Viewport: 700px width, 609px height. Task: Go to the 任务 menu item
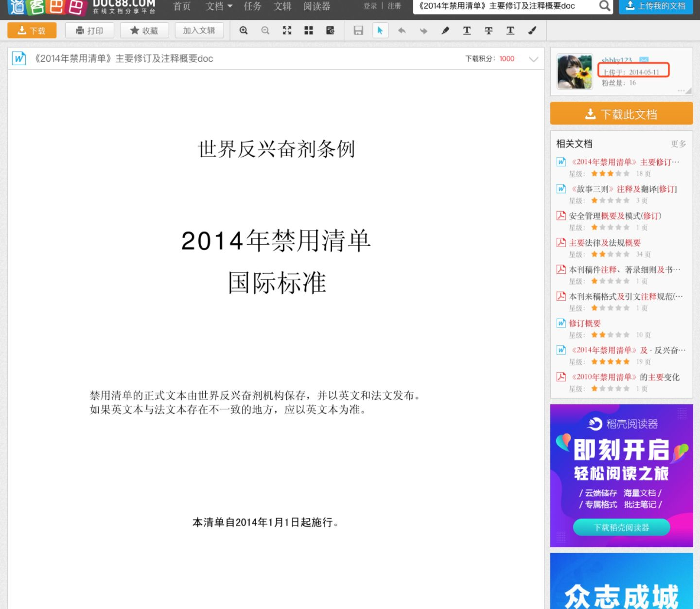click(252, 6)
